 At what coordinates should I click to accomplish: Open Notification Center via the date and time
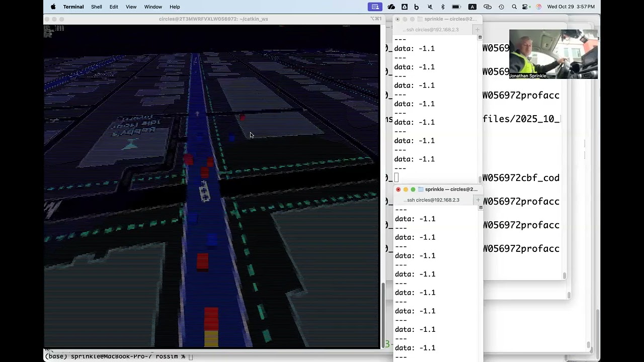click(x=571, y=7)
